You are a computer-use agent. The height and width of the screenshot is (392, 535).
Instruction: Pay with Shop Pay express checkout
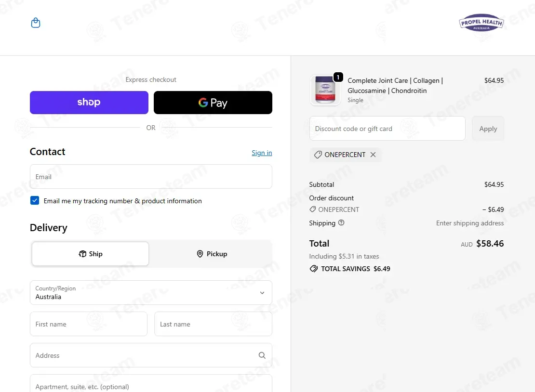89,102
